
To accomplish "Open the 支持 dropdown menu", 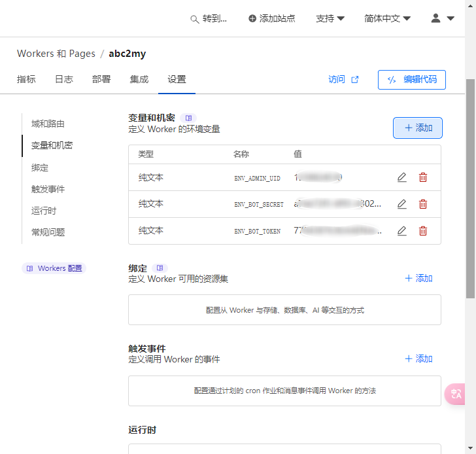I will tap(330, 19).
